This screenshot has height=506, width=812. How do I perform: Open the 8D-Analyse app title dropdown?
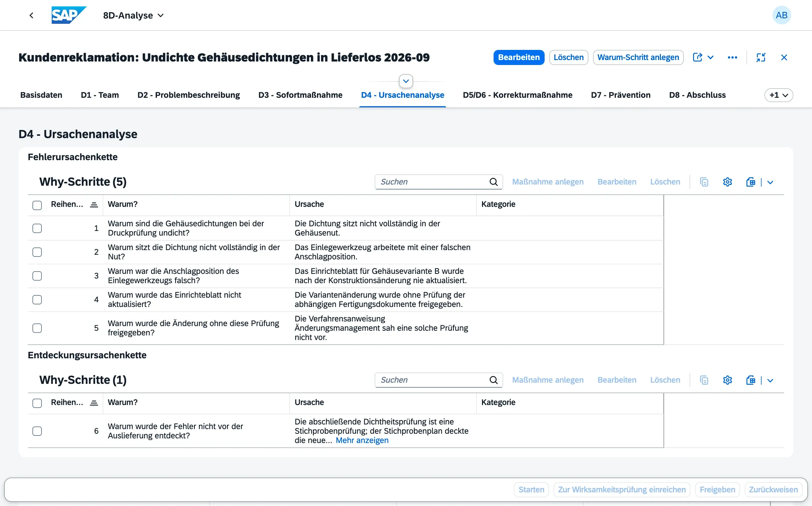point(133,15)
